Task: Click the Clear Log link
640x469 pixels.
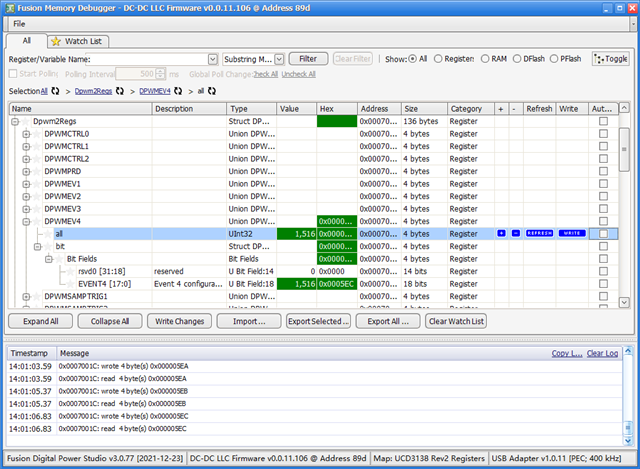Action: click(x=602, y=353)
